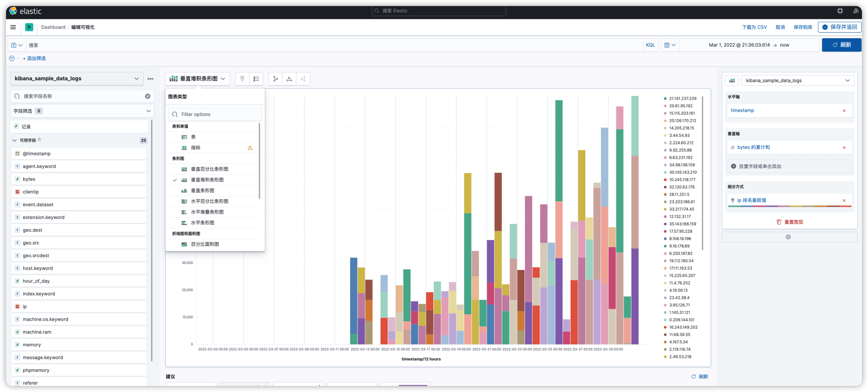The image size is (868, 392).
Task: Open the help menu icon
Action: (840, 11)
